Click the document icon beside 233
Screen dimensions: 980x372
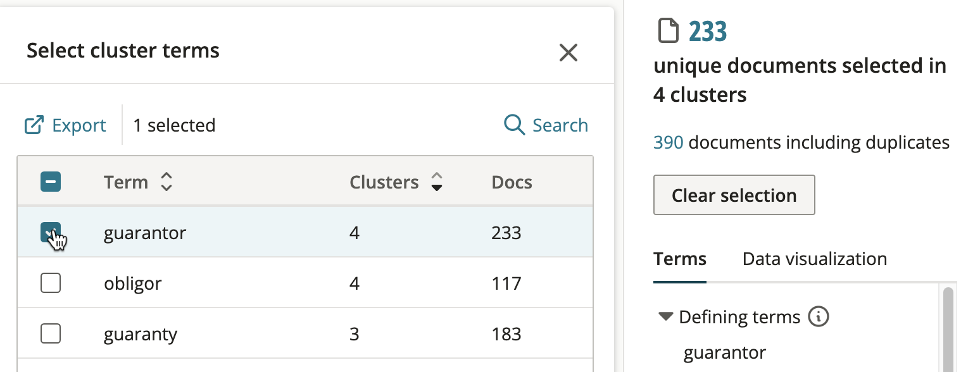pyautogui.click(x=668, y=31)
